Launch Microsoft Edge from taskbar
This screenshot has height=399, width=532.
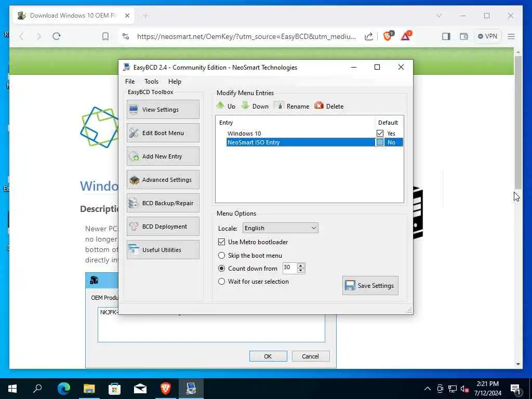(x=64, y=389)
